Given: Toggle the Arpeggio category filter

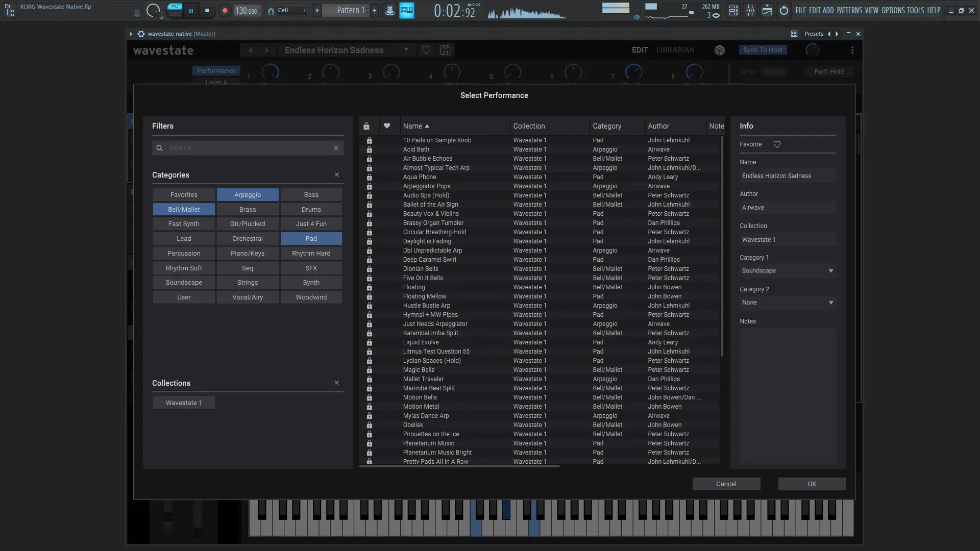Looking at the screenshot, I should tap(248, 195).
